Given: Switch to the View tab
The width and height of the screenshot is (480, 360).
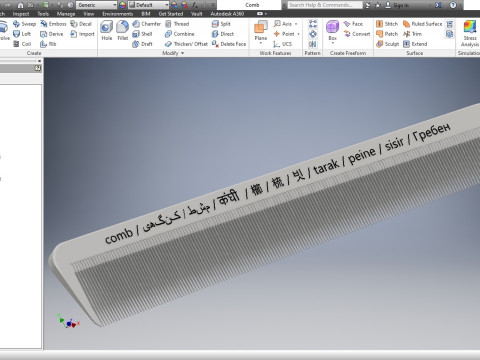Looking at the screenshot, I should point(88,14).
